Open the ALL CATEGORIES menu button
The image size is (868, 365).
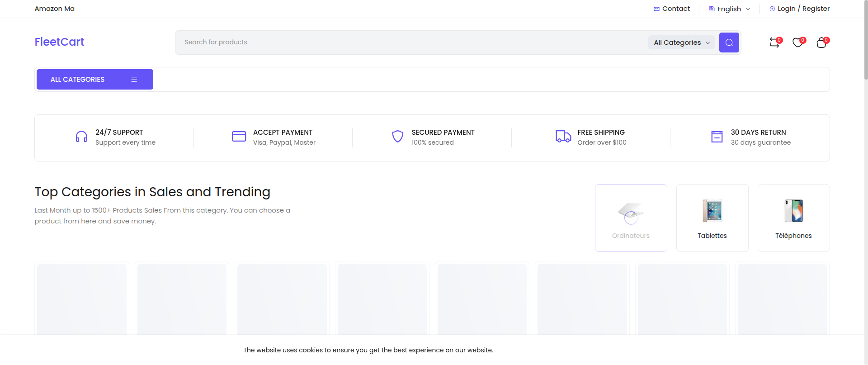(95, 79)
